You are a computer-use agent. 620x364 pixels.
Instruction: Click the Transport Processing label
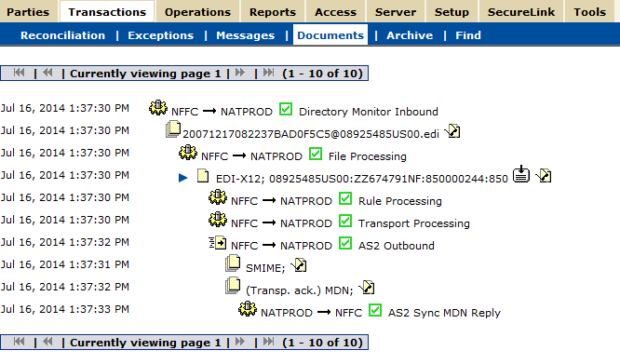(414, 223)
